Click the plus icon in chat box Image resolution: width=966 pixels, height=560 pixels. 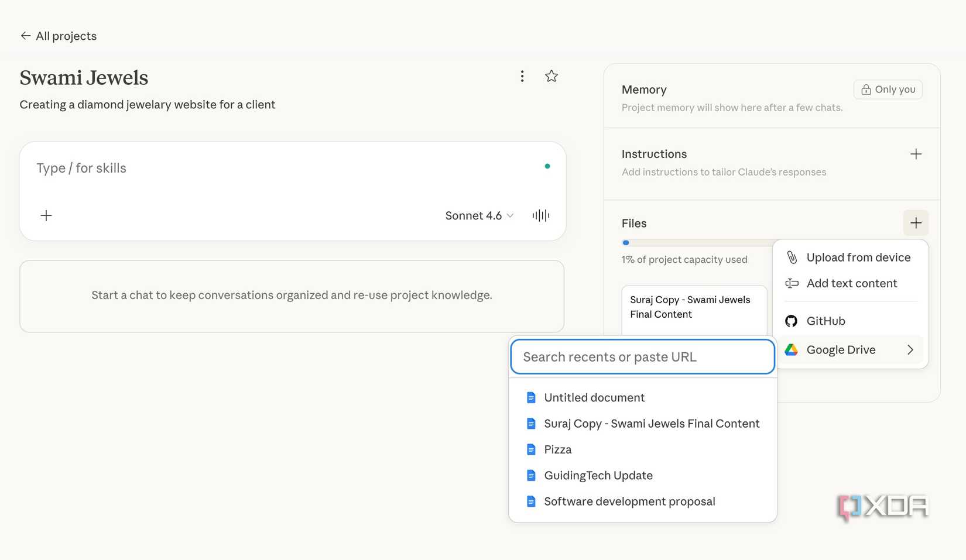pyautogui.click(x=46, y=216)
